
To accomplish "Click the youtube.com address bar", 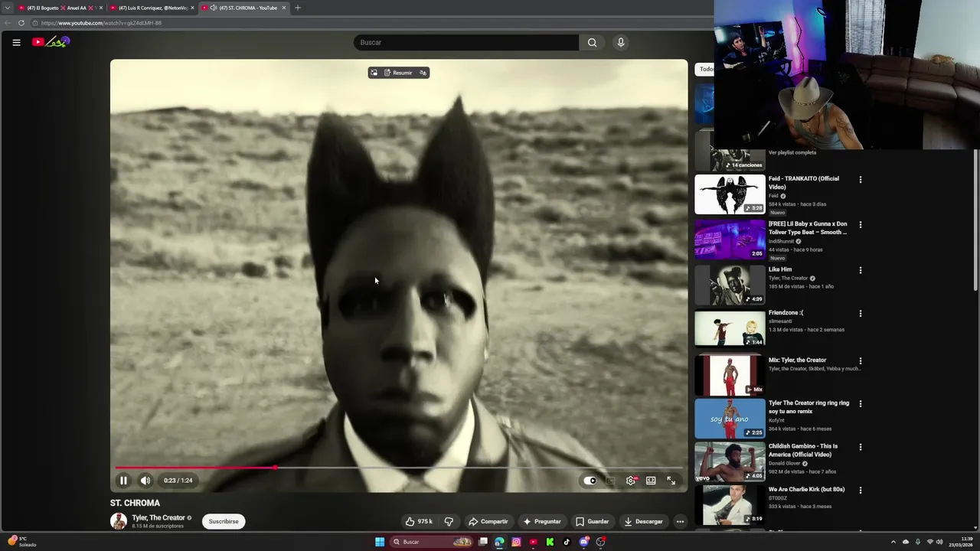I will click(x=100, y=23).
